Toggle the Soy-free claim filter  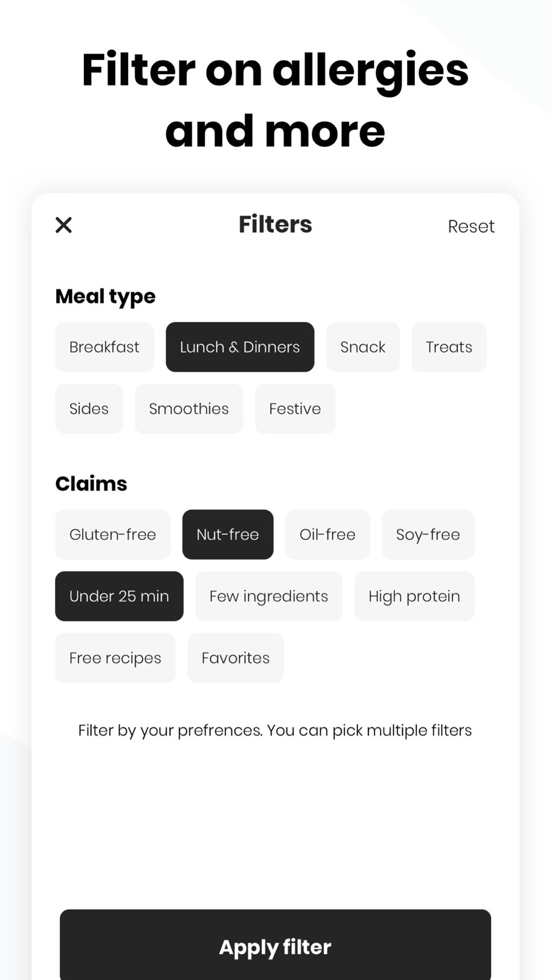(428, 535)
